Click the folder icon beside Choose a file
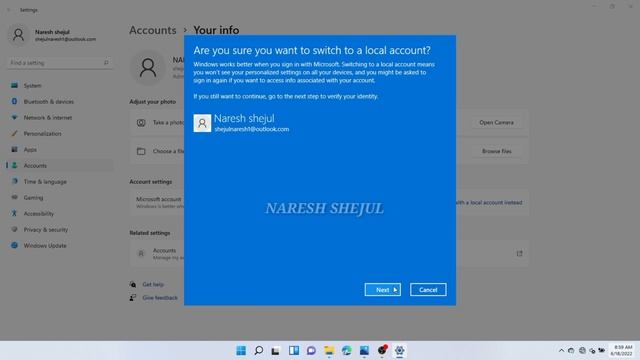 pyautogui.click(x=141, y=151)
